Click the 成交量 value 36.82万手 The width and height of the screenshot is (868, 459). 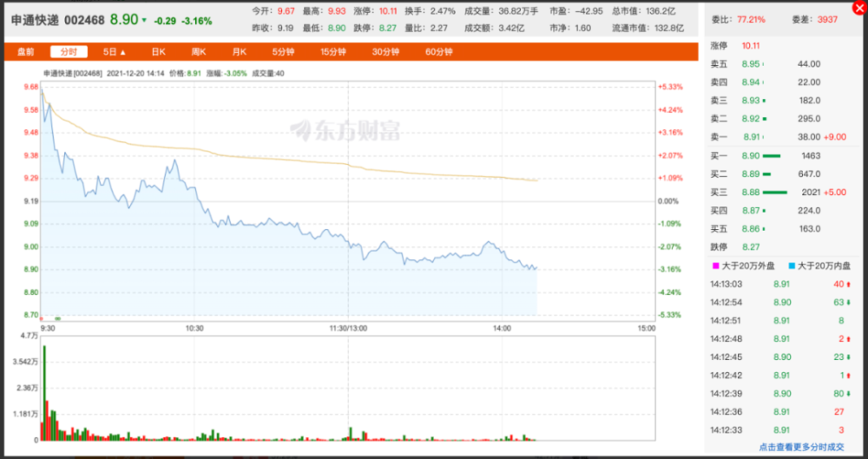tap(517, 11)
